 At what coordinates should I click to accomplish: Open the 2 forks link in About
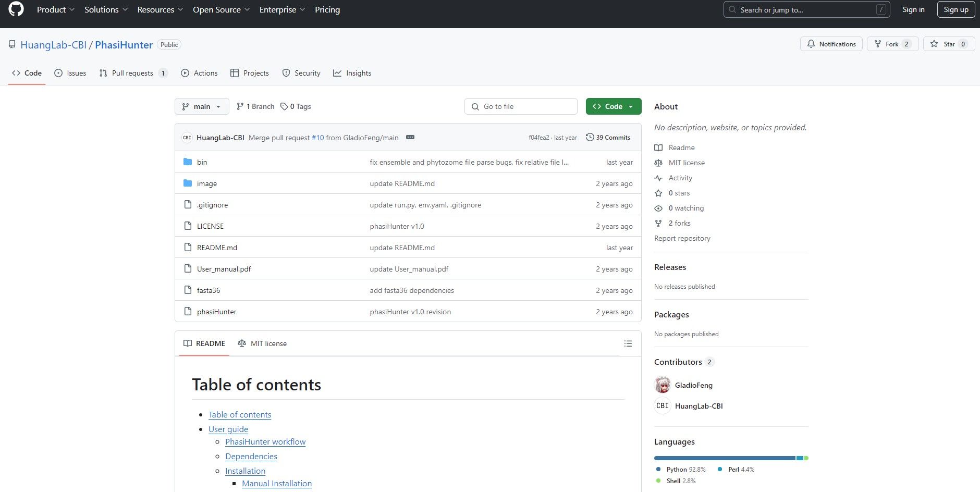pos(679,223)
